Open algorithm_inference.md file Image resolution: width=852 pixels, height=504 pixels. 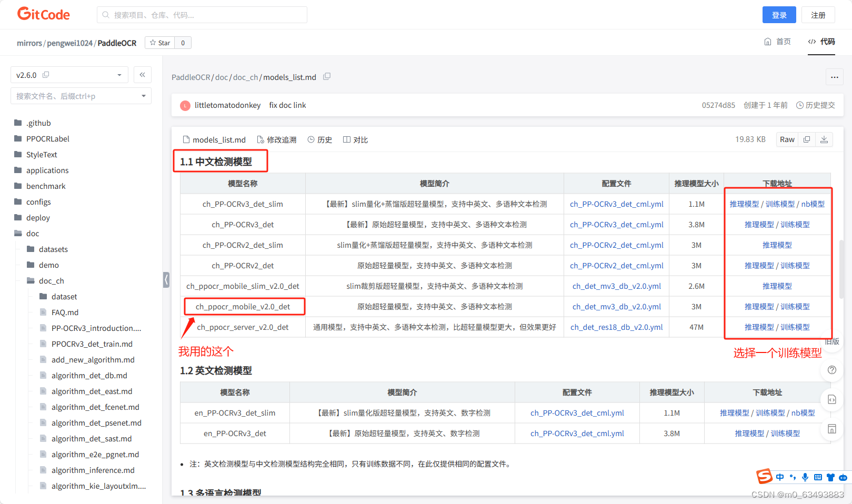point(93,470)
